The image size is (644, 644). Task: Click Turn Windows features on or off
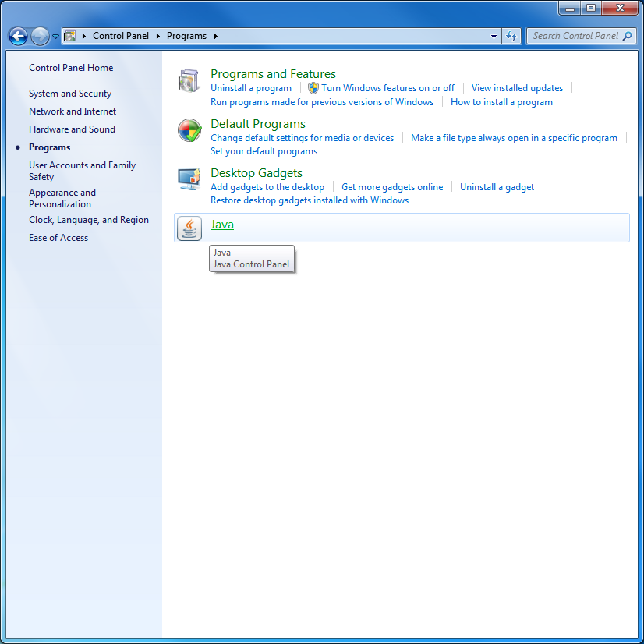[387, 88]
